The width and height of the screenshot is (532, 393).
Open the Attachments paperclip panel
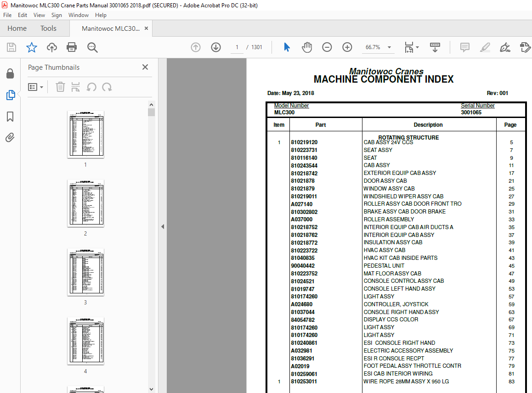tap(10, 137)
